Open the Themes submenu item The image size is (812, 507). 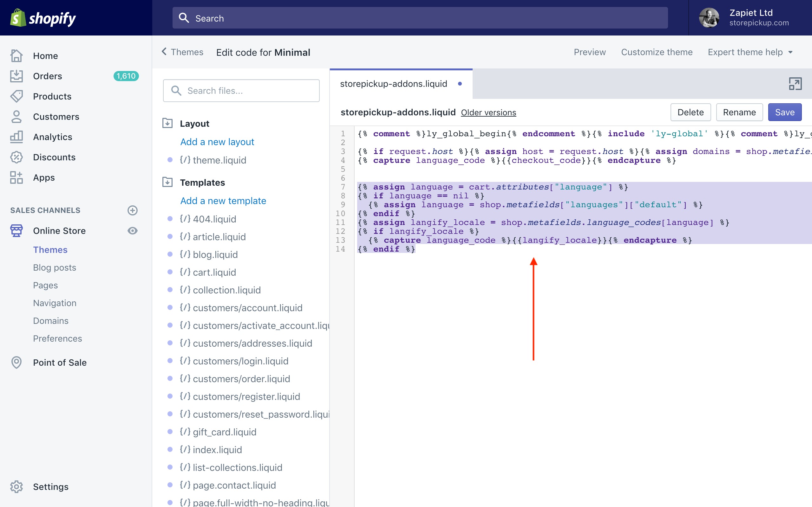point(50,250)
